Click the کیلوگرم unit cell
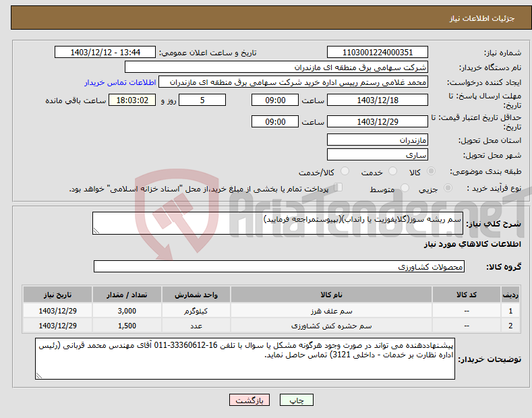Image resolution: width=532 pixels, height=418 pixels. pyautogui.click(x=196, y=310)
